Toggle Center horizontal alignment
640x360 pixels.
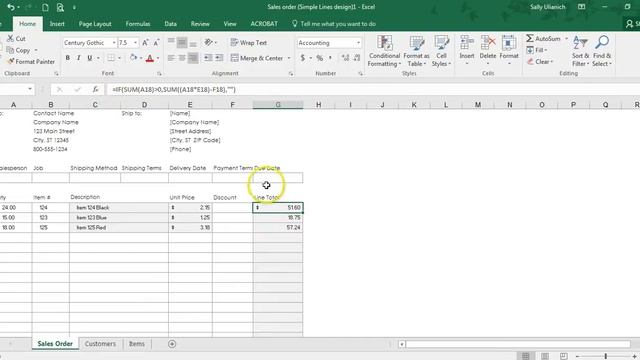pos(182,58)
